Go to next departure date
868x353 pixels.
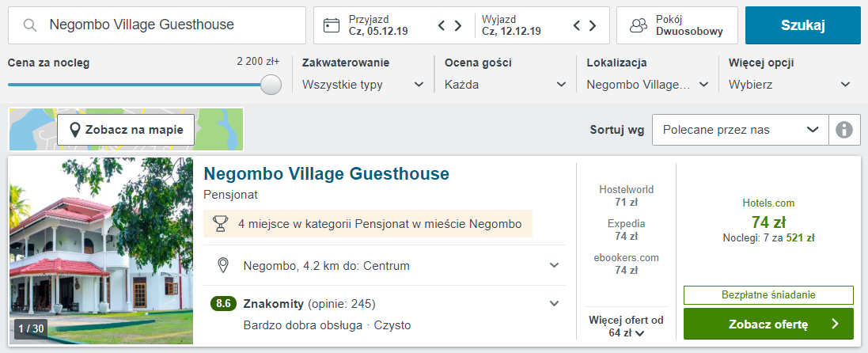[593, 25]
